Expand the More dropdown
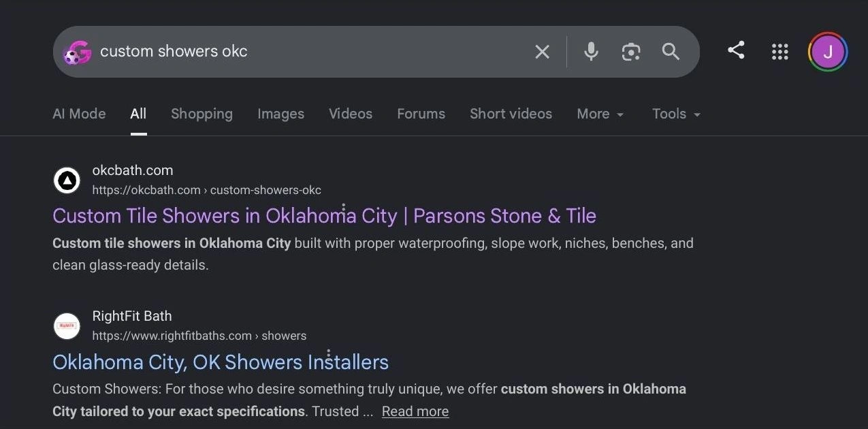Viewport: 868px width, 429px height. [x=600, y=114]
